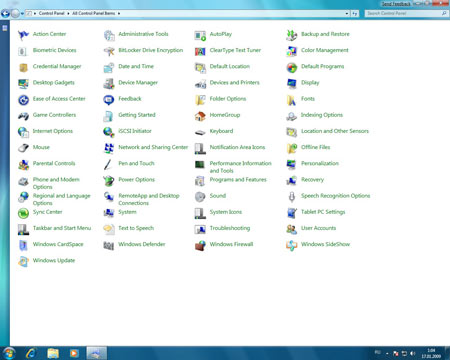This screenshot has height=360, width=450.
Task: Open the recent pages dropdown arrow
Action: tap(22, 14)
